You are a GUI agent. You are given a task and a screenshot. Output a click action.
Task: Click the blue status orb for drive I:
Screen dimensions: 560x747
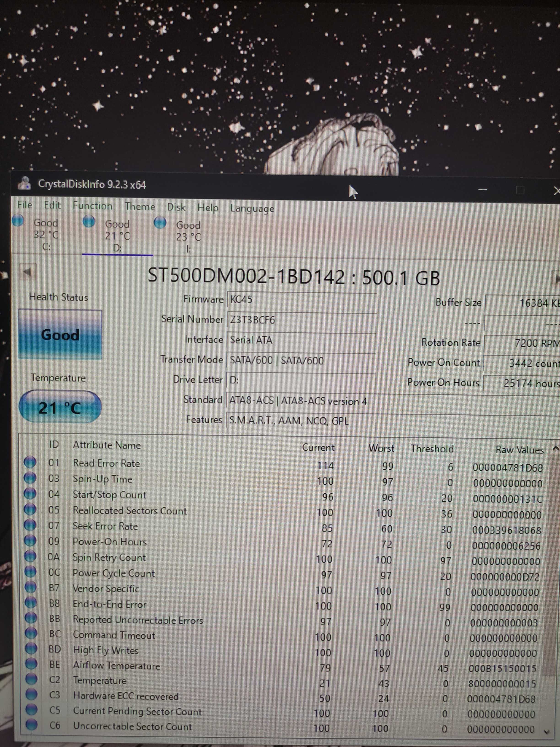pos(160,222)
